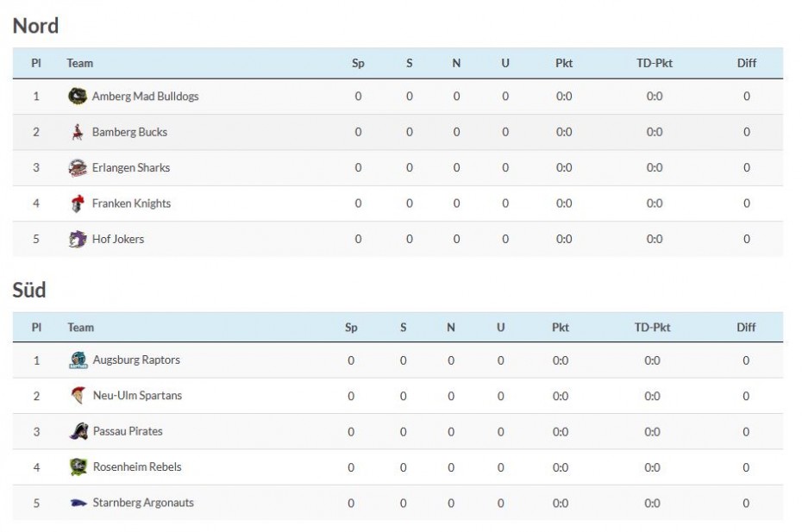Viewport: 802px width, 532px height.
Task: Click the Starnberg Argonauts team logo
Action: tap(78, 503)
